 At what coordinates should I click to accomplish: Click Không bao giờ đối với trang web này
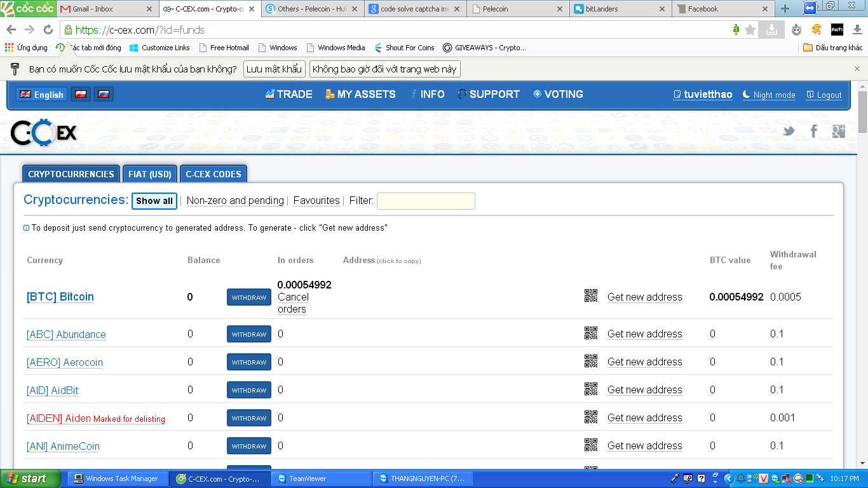click(x=385, y=69)
